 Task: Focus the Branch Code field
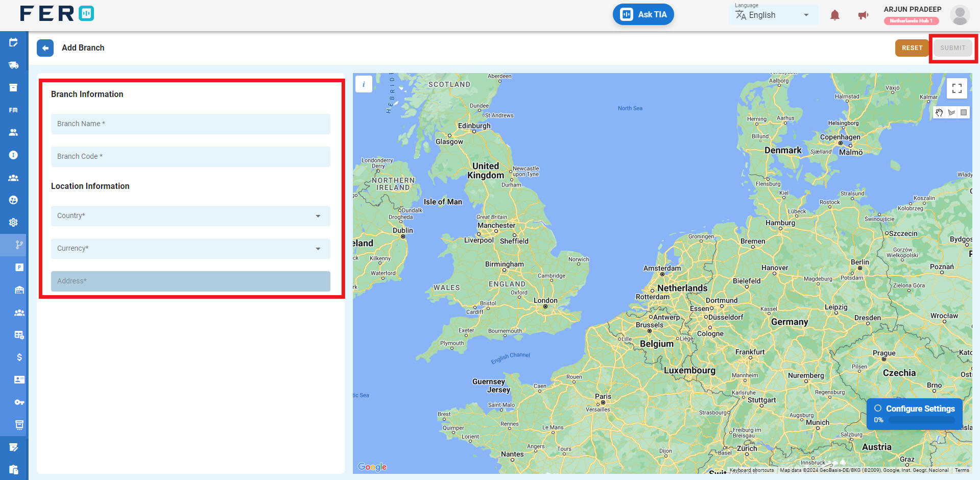pos(190,157)
